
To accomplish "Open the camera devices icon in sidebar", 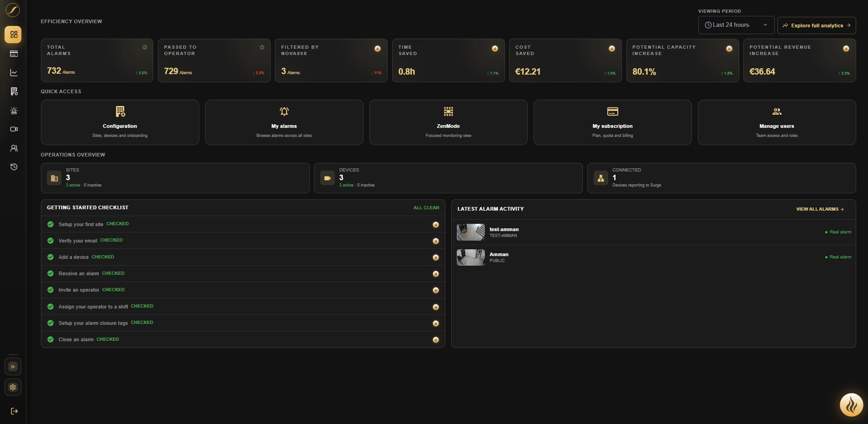I will pos(14,129).
